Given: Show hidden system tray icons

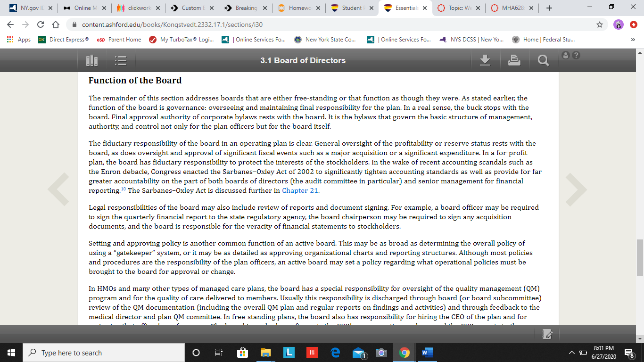Looking at the screenshot, I should 572,353.
